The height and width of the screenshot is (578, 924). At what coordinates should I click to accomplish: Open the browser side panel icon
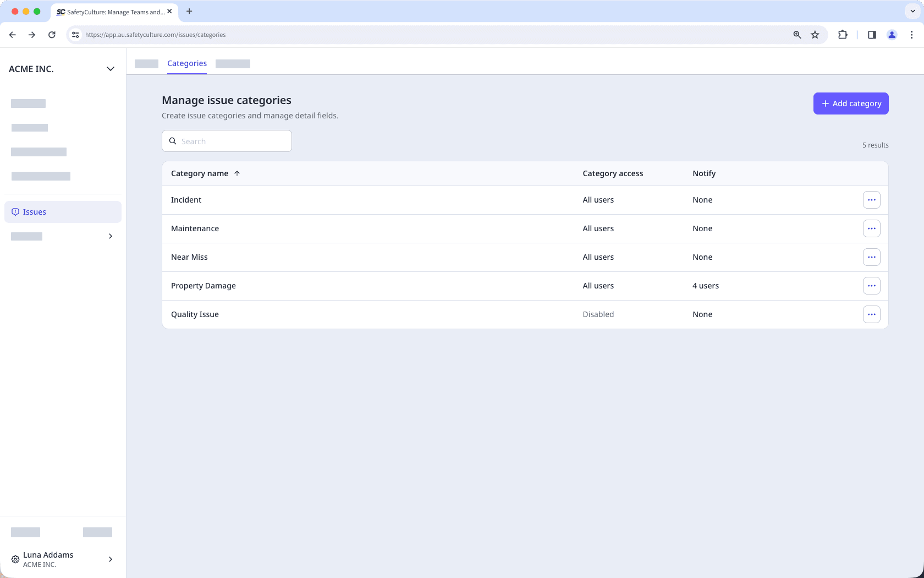[871, 34]
